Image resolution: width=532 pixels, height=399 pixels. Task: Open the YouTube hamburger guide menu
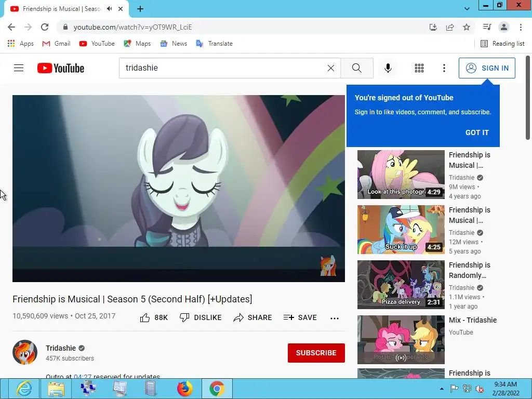click(19, 68)
